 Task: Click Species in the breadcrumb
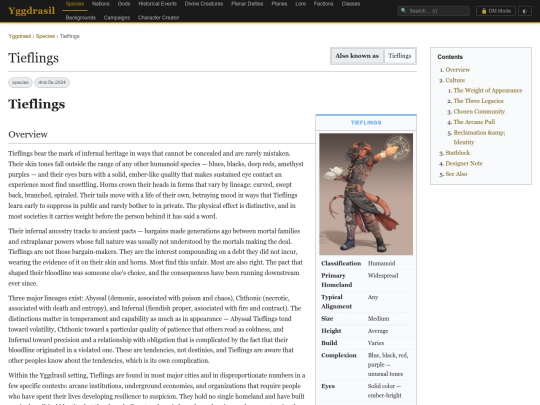[x=45, y=36]
